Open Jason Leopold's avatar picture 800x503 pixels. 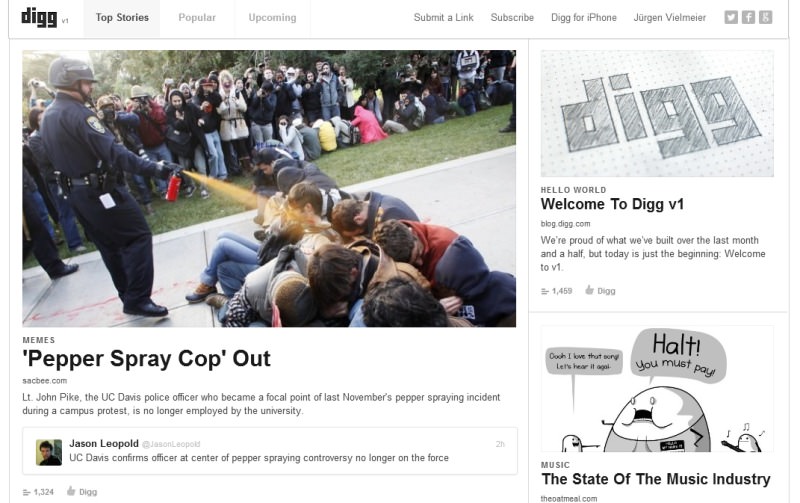click(49, 452)
